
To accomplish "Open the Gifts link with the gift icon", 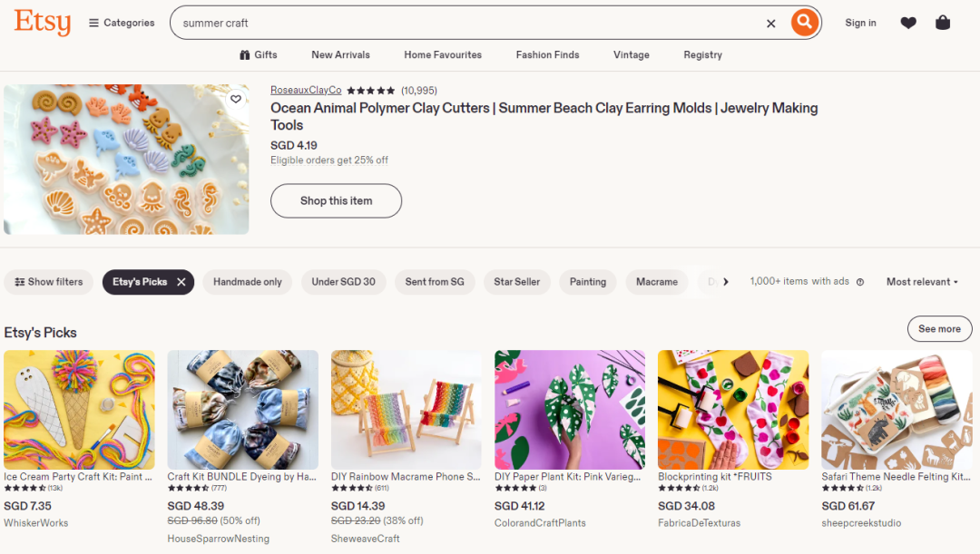I will click(258, 55).
